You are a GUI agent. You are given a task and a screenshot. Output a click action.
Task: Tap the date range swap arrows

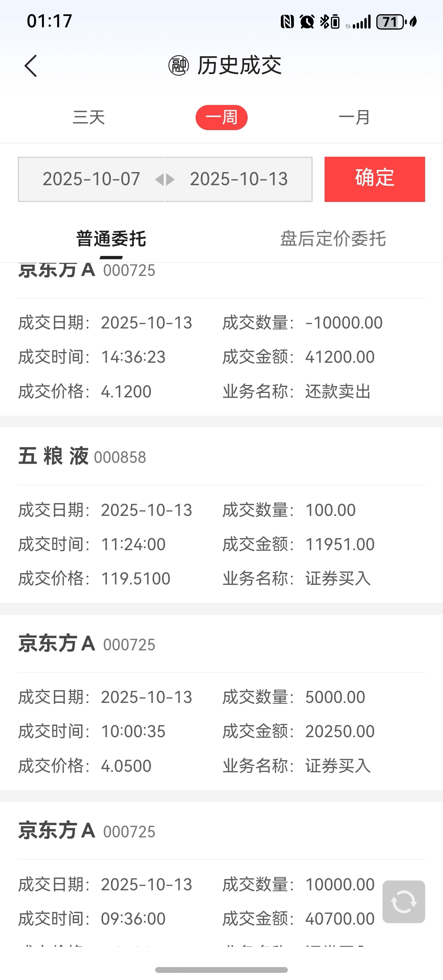pyautogui.click(x=165, y=179)
